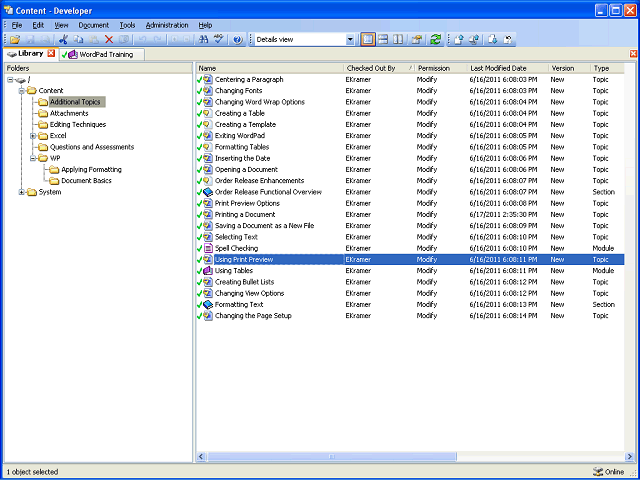Sort by the Permission column header

point(441,68)
